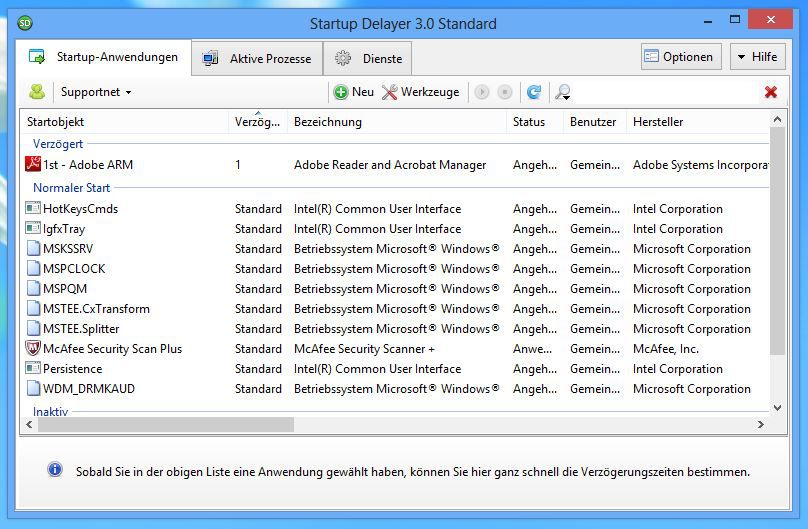808x529 pixels.
Task: Collapse the Normaler Start group header
Action: (72, 187)
